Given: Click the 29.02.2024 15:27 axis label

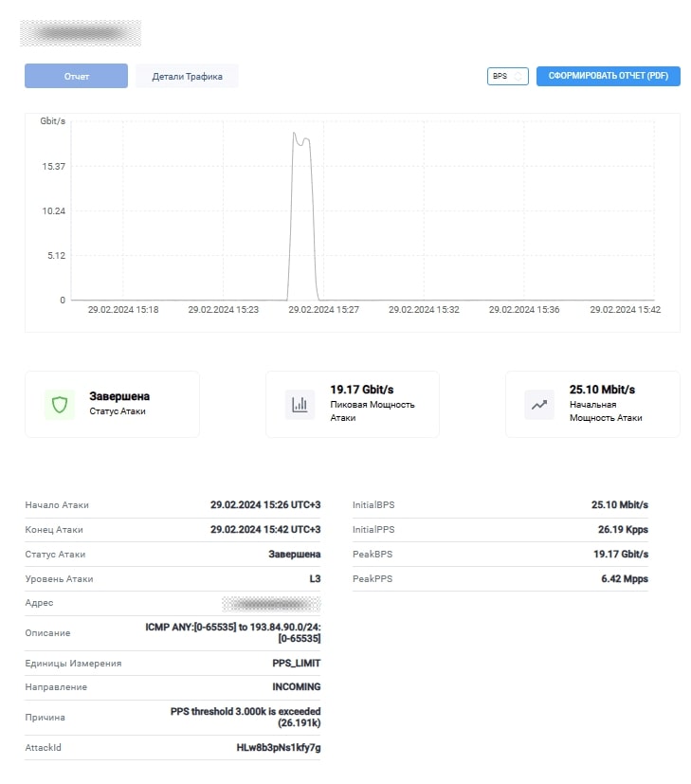Looking at the screenshot, I should click(x=323, y=309).
